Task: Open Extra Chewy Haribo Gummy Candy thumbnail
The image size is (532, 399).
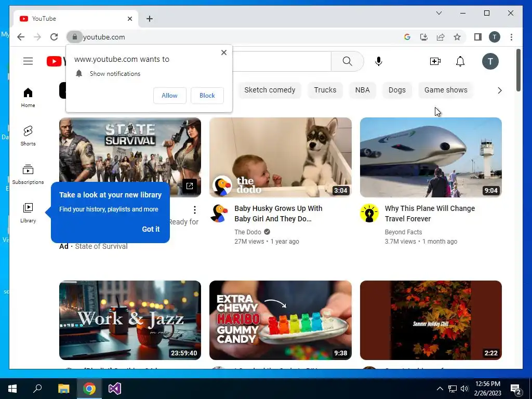Action: [280, 320]
